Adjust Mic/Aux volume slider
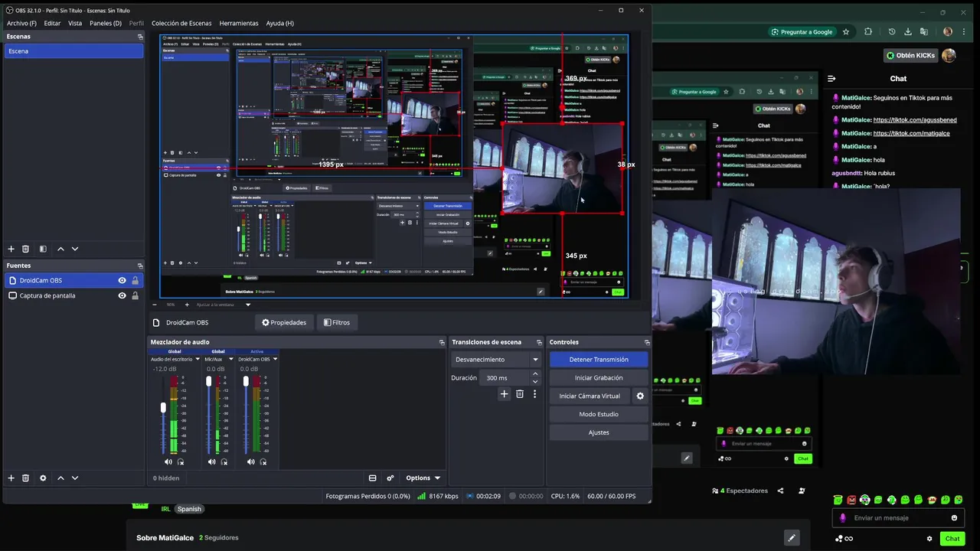Viewport: 980px width, 551px height. (x=209, y=380)
